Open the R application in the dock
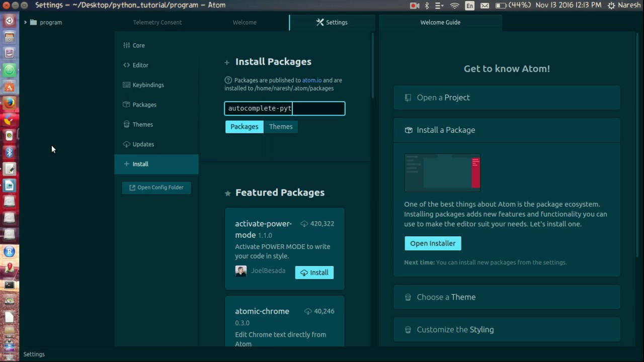This screenshot has width=644, height=362. (x=10, y=251)
